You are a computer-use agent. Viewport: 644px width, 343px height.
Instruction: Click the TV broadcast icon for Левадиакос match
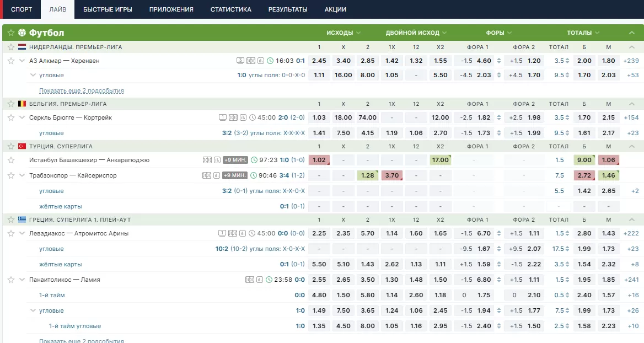tap(223, 233)
